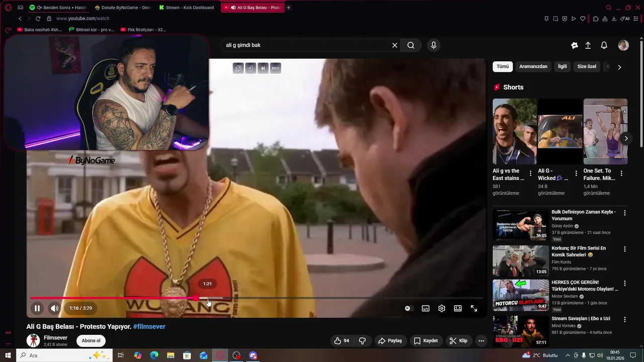Open options for 'Bulk Definisyon Zaman Kaybı' video
Screen dimensions: 644x362
tap(625, 213)
